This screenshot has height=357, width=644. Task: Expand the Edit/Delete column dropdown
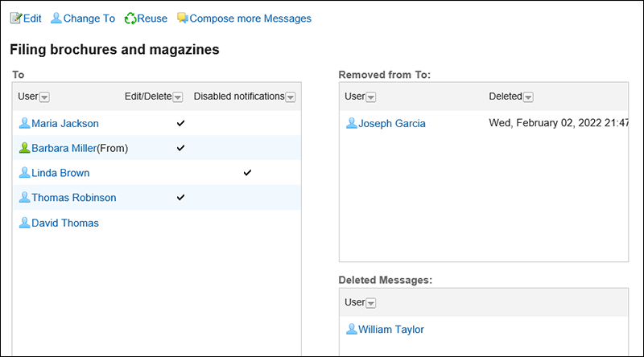click(177, 97)
